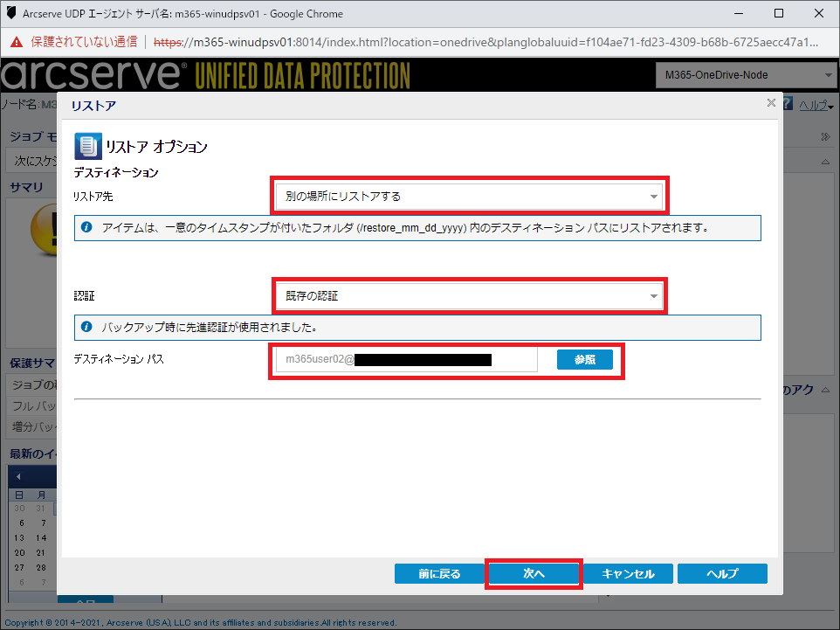Select calendar date 28
840x630 pixels.
(41, 567)
